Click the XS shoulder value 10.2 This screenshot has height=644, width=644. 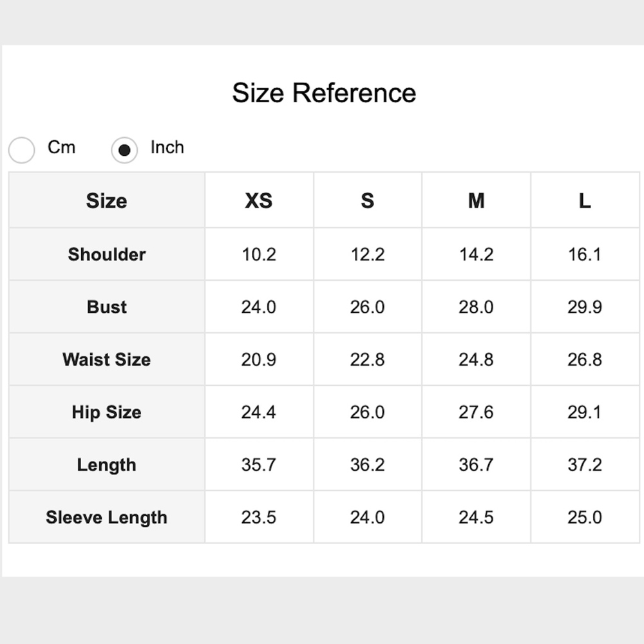(259, 254)
